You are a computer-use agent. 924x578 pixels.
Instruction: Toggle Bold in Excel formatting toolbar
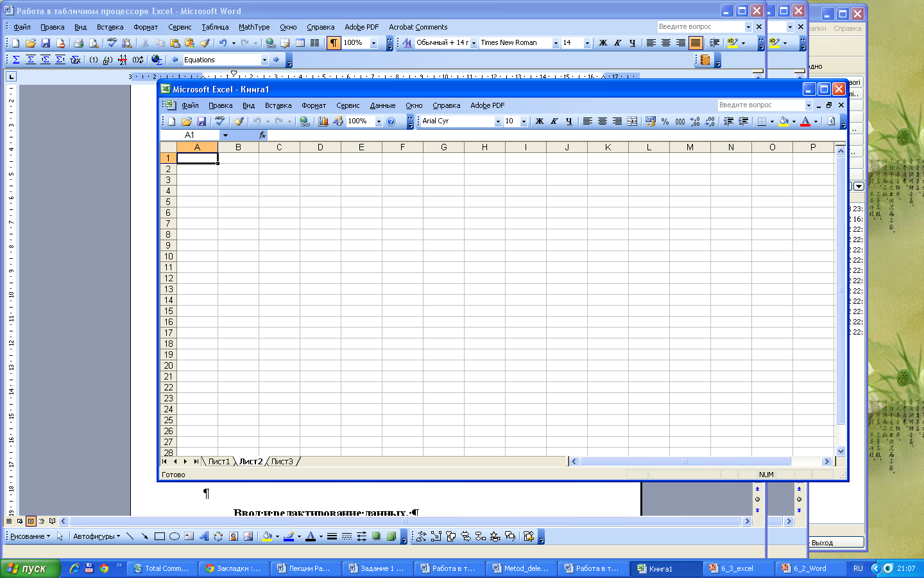pyautogui.click(x=540, y=121)
